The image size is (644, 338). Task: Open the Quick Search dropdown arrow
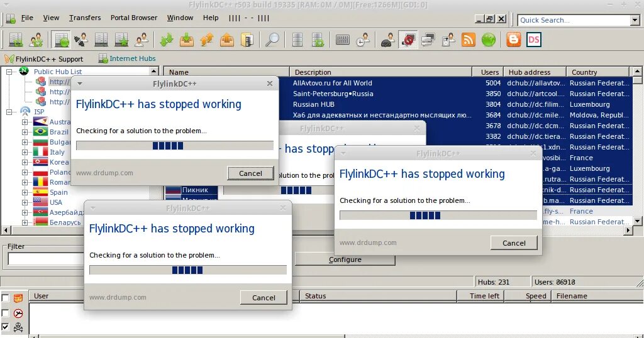pos(635,20)
